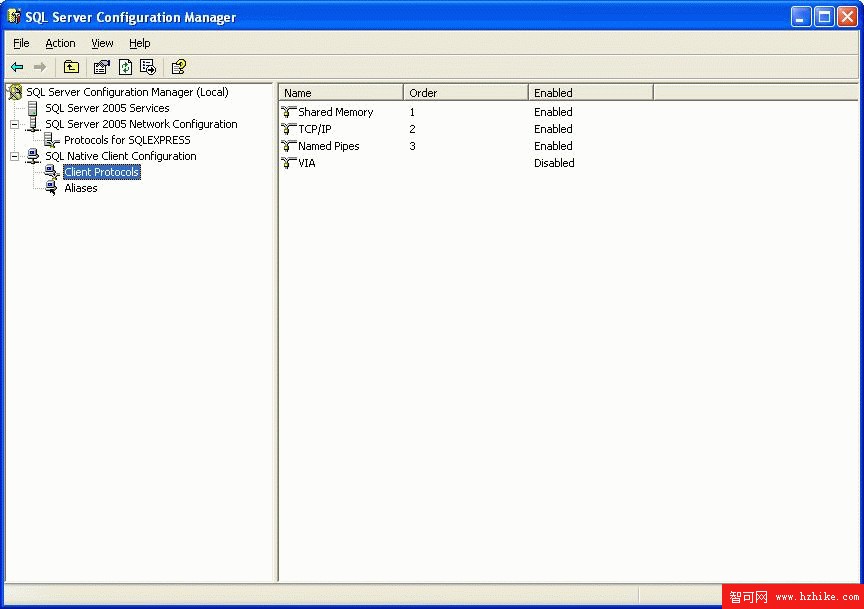
Task: Click the Named Pipes protocol icon
Action: pos(288,146)
